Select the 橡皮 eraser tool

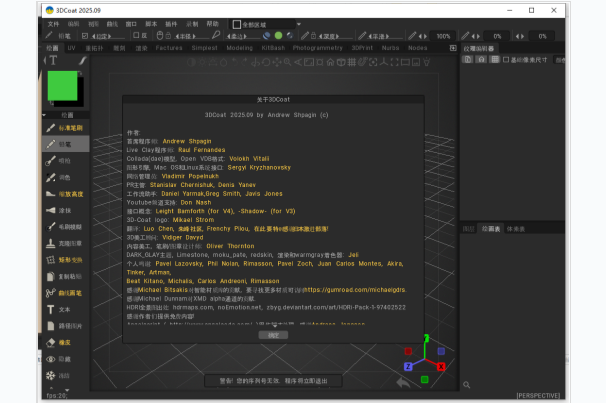66,342
